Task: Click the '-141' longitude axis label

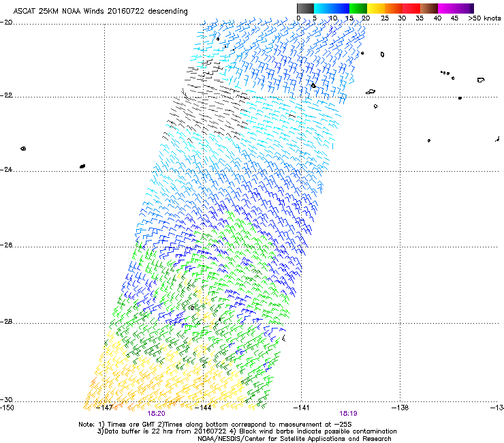Action: tap(301, 408)
